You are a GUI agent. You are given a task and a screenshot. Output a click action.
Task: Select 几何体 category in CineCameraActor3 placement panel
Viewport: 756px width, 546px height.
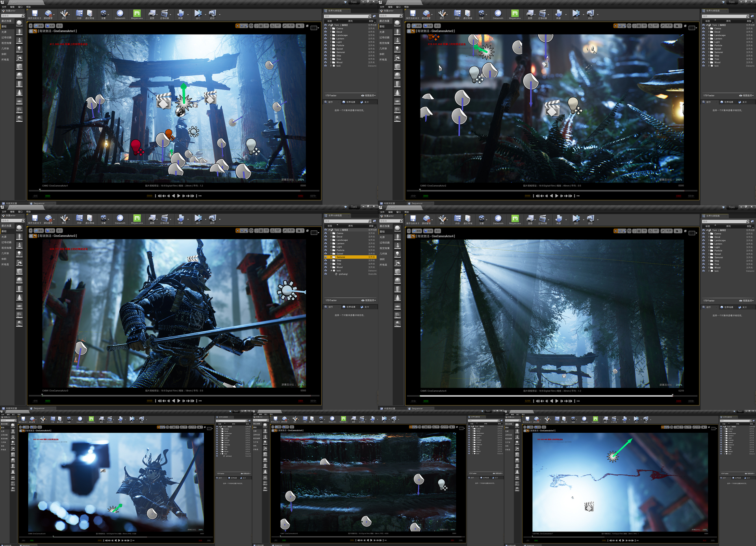(5, 253)
